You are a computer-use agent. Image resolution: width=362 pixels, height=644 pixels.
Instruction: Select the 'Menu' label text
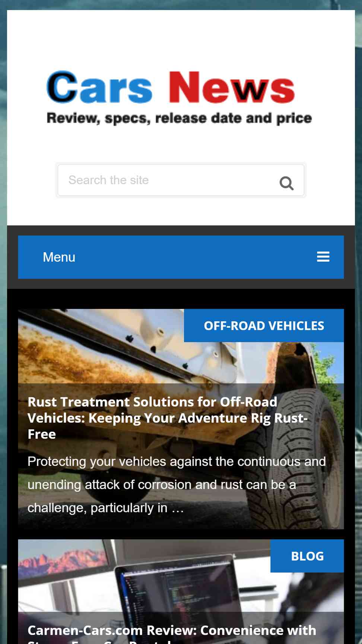[x=59, y=257]
